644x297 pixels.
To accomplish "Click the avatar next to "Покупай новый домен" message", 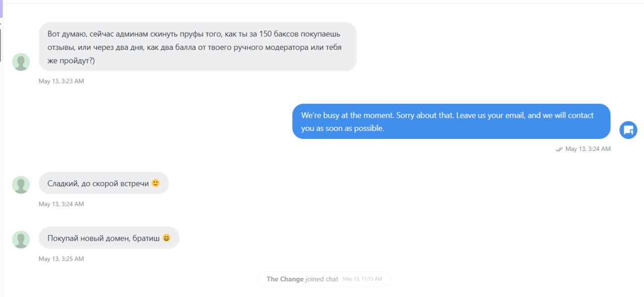I will (21, 240).
